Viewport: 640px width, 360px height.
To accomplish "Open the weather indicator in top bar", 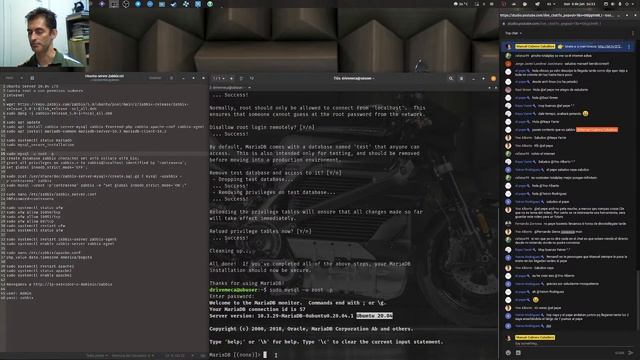I will [x=460, y=4].
